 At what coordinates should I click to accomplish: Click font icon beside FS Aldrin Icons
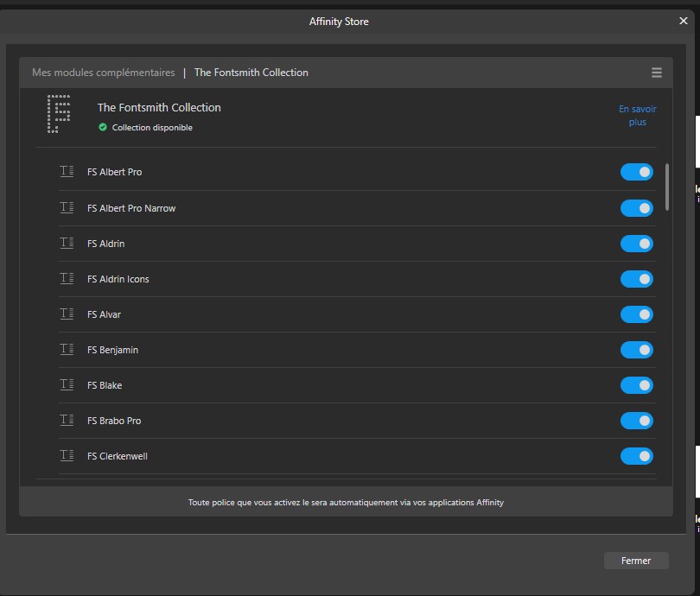click(x=67, y=278)
